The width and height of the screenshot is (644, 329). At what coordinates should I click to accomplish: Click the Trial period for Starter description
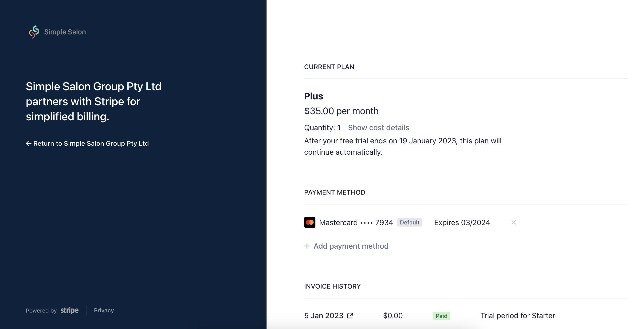pos(518,316)
